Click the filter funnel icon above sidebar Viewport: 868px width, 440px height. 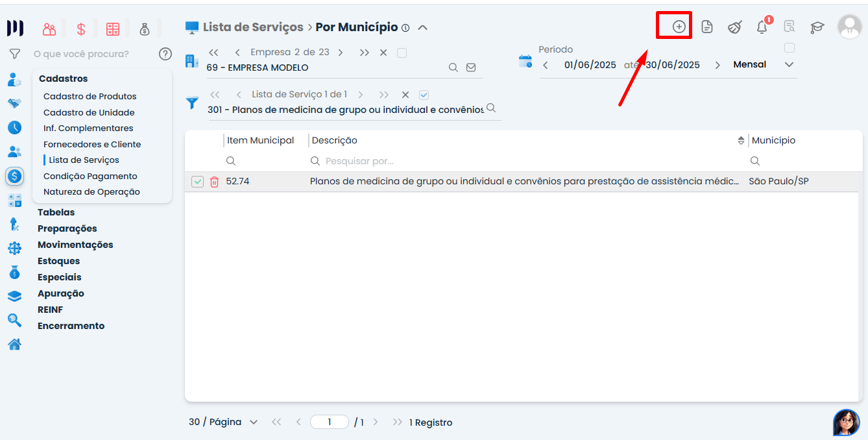tap(14, 54)
